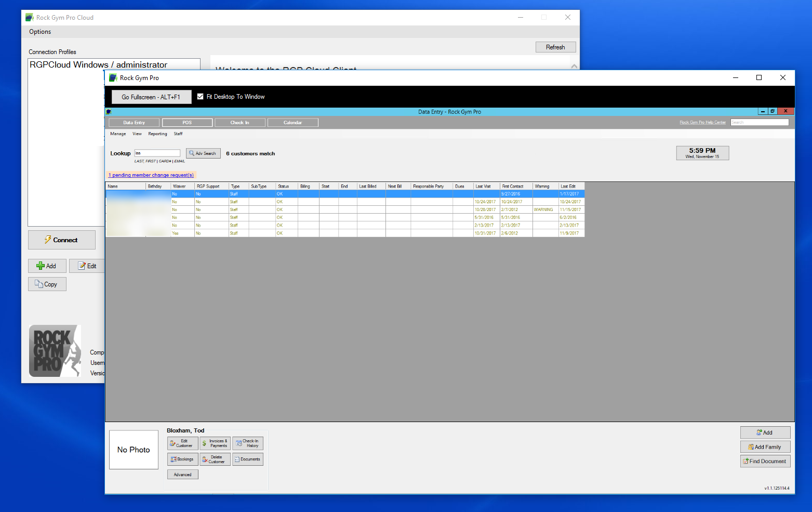812x512 pixels.
Task: Open the customer's Documents
Action: [248, 460]
